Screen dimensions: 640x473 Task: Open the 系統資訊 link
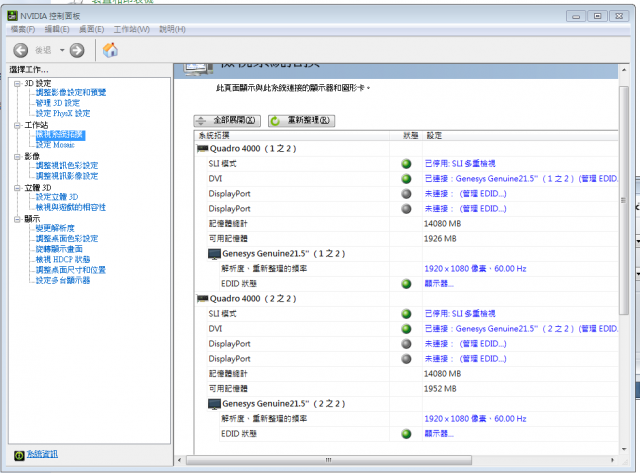tap(42, 454)
